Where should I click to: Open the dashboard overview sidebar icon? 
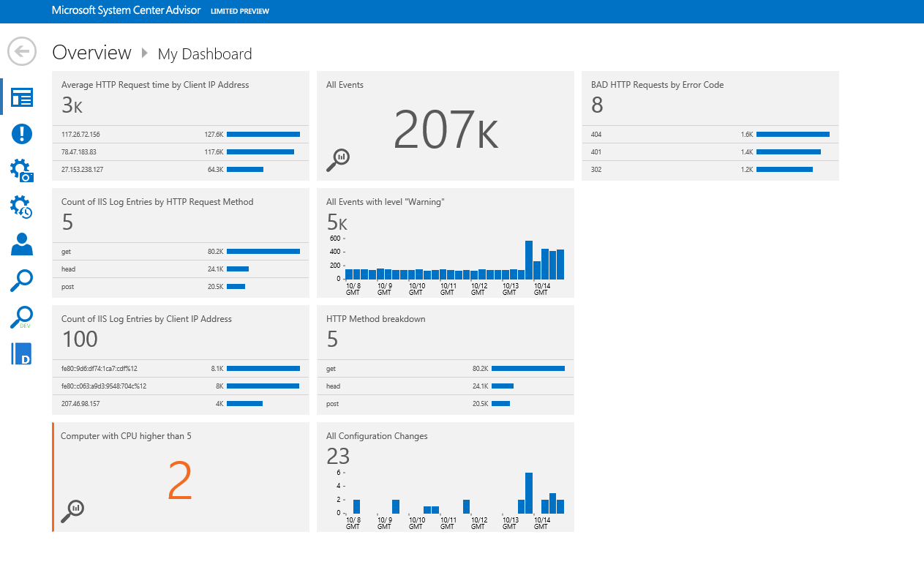point(22,97)
